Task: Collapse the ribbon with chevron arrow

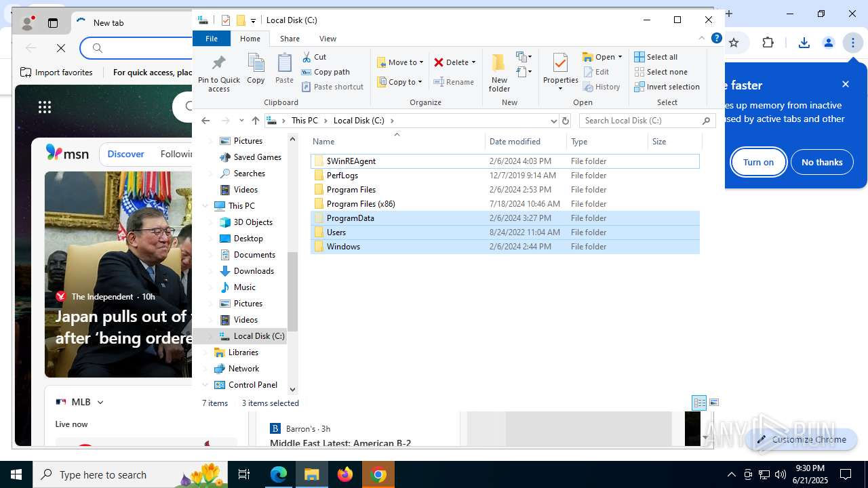Action: click(702, 39)
